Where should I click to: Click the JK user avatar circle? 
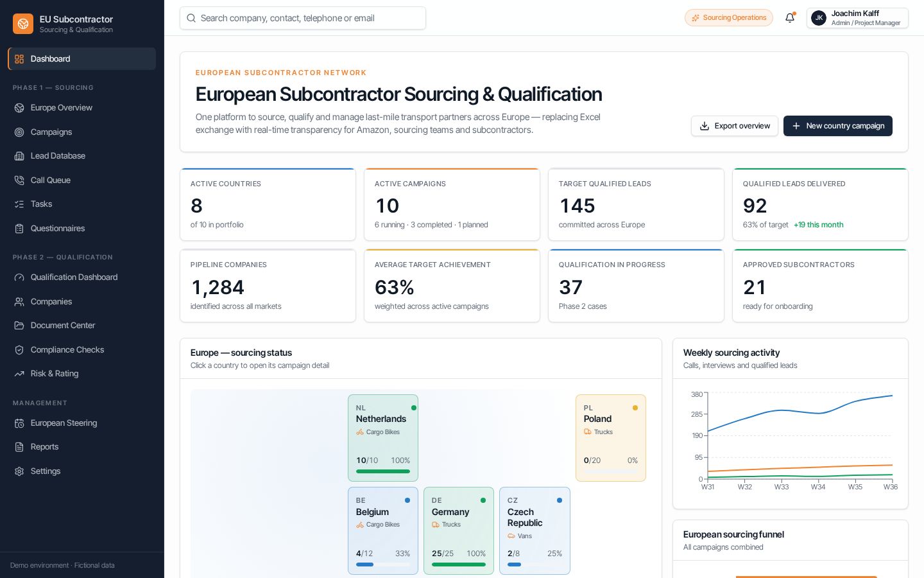(819, 18)
